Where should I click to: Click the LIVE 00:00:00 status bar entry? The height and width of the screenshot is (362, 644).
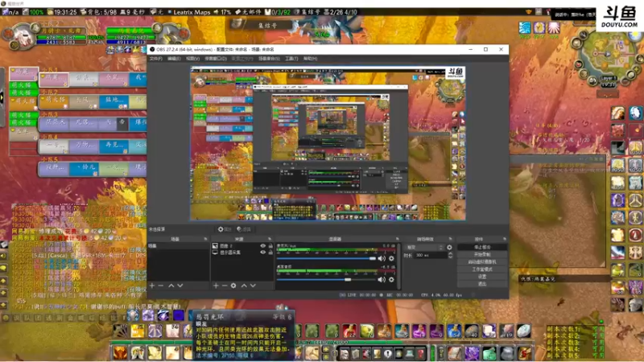pos(357,294)
